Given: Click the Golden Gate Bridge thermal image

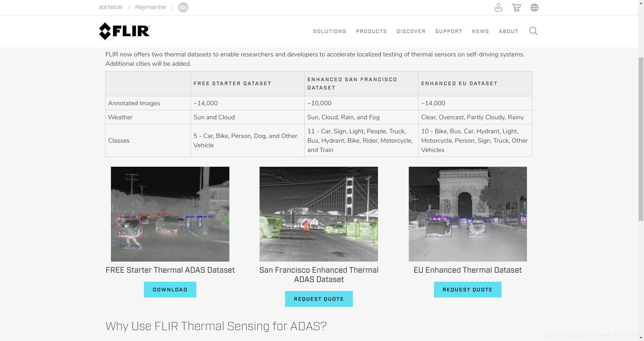Looking at the screenshot, I should (319, 214).
